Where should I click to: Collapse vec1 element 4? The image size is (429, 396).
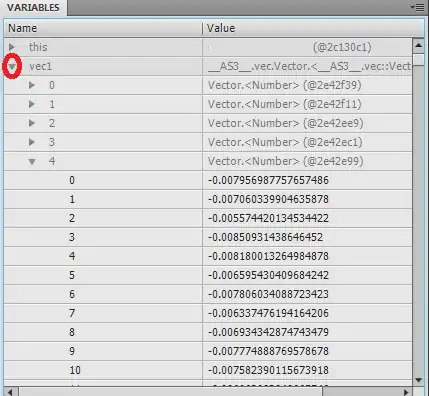coord(32,162)
